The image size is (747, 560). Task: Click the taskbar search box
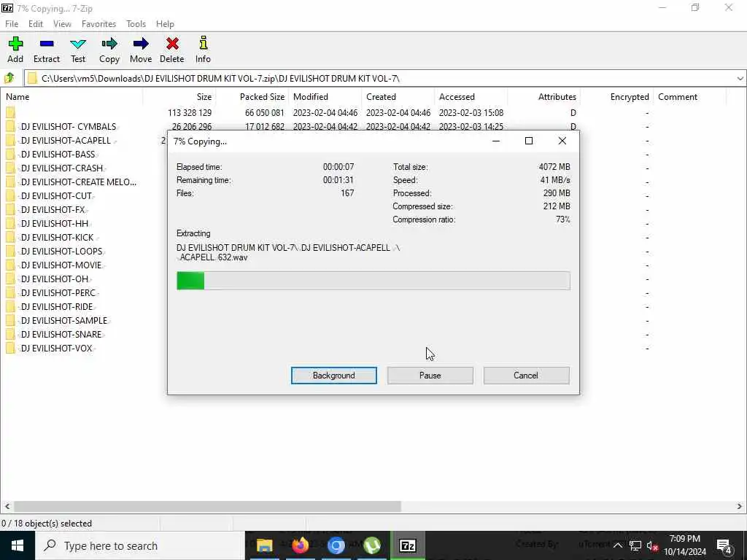coord(139,545)
